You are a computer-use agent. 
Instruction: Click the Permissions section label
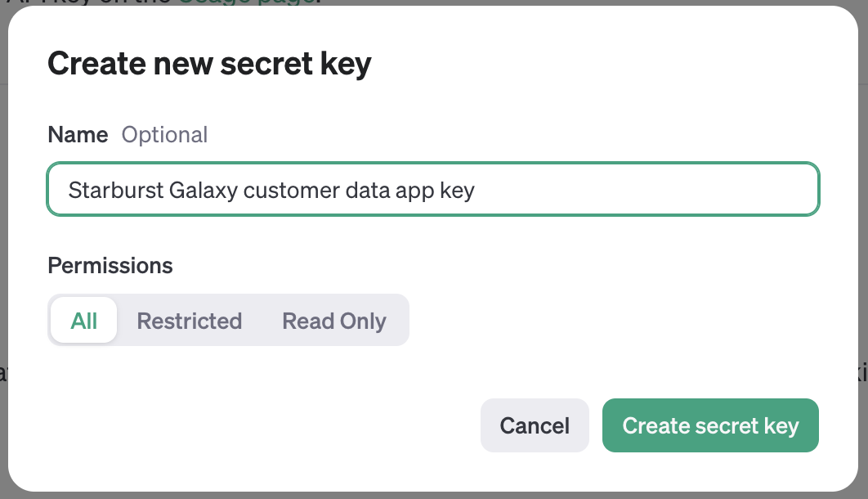pos(110,265)
